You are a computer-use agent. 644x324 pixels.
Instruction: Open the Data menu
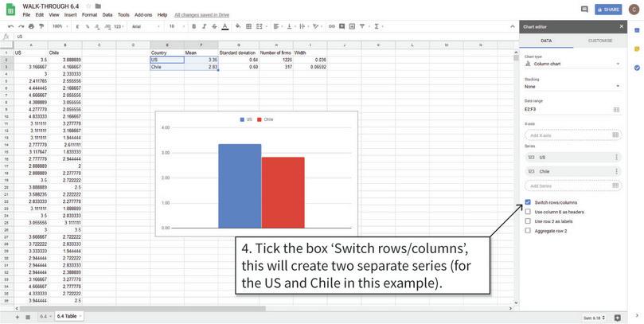coord(107,15)
